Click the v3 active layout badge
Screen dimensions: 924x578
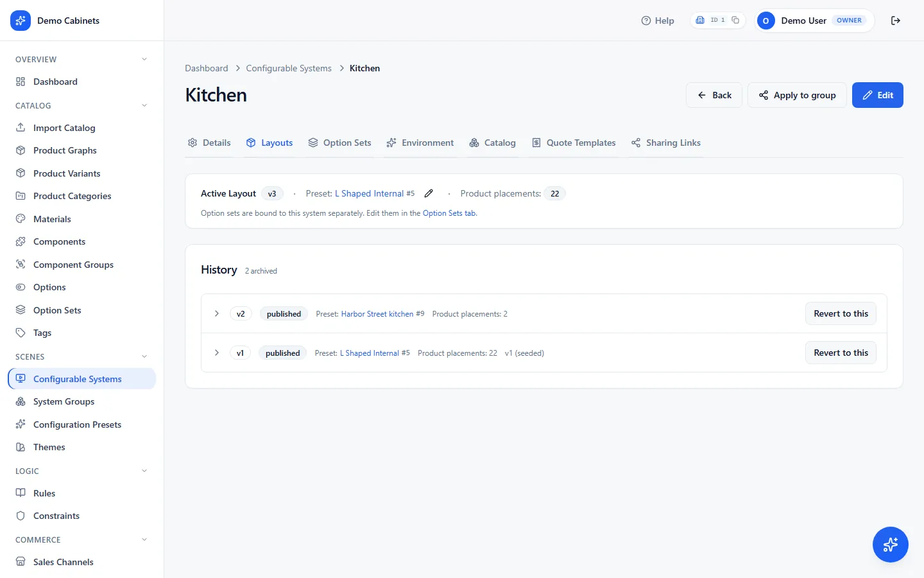pos(272,193)
